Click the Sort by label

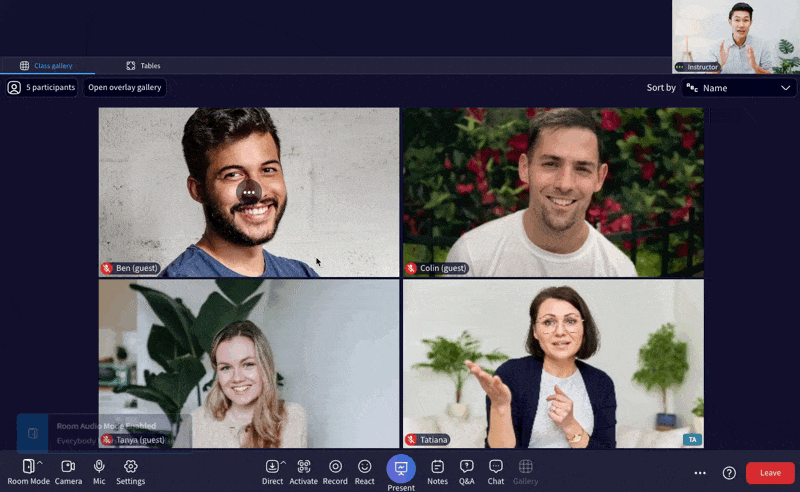coord(661,88)
